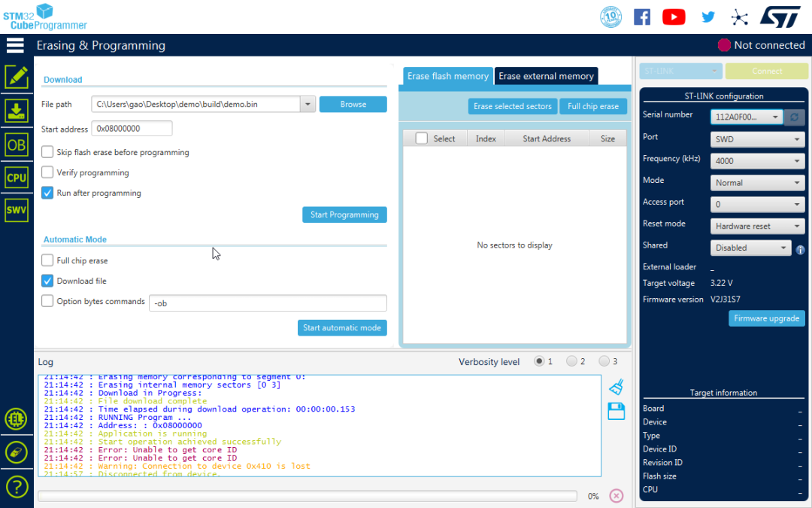812x508 pixels.
Task: Click the ST logo
Action: [780, 17]
